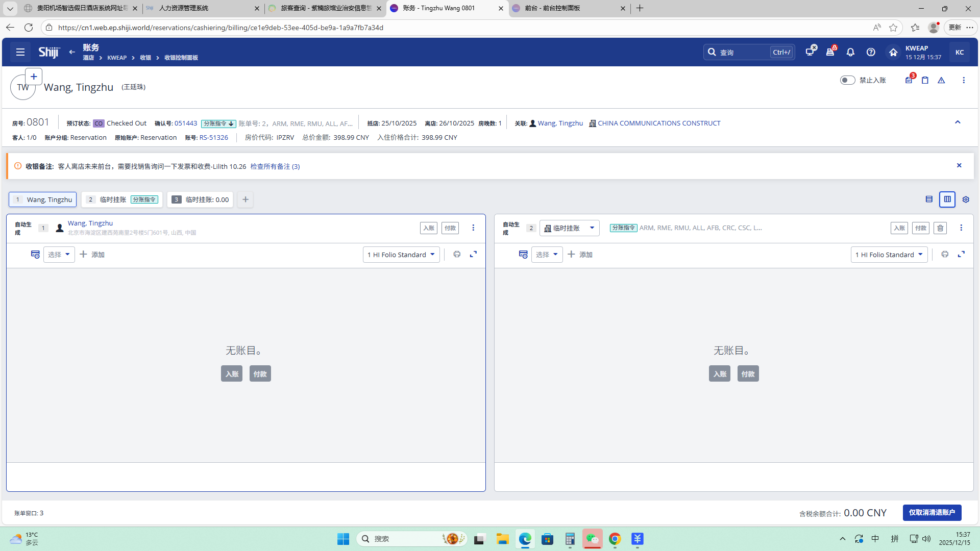
Task: Open the left 选择 dropdown
Action: [59, 255]
